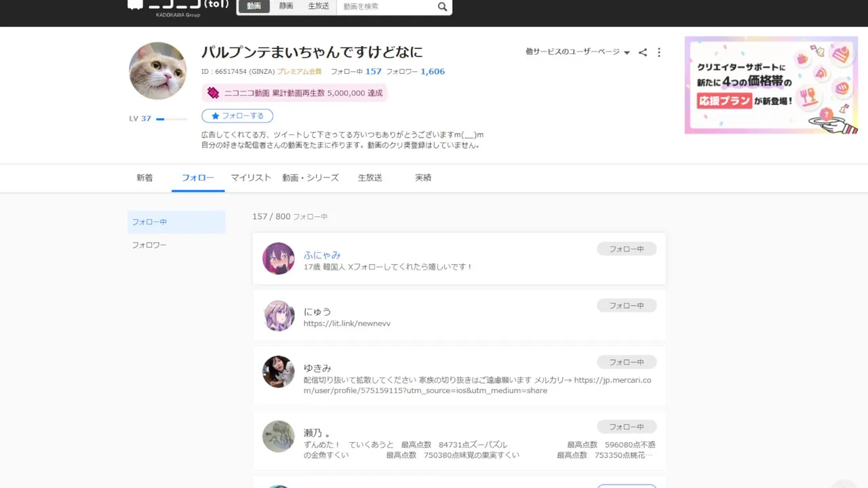This screenshot has height=488, width=868.
Task: Toggle フォロー中 button for ふにゃみ
Action: 627,249
